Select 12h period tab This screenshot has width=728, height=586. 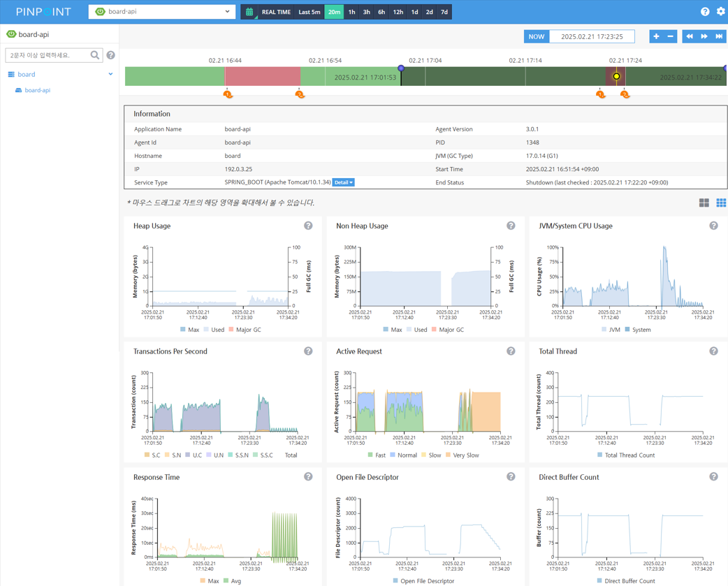click(x=398, y=12)
